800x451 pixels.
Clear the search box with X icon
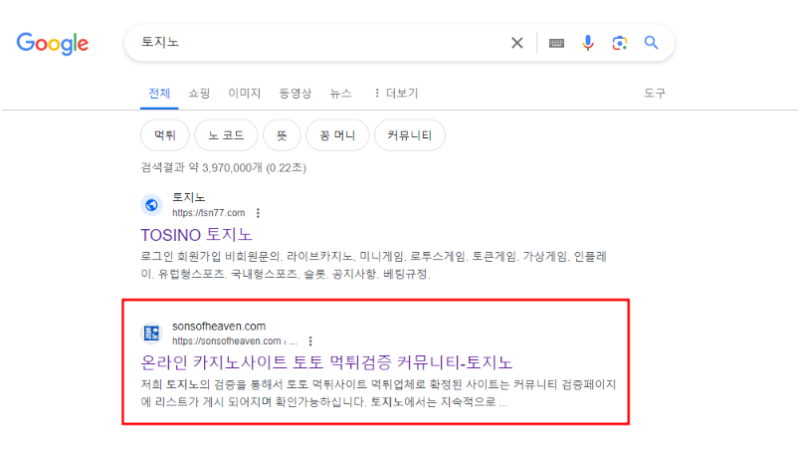click(517, 43)
